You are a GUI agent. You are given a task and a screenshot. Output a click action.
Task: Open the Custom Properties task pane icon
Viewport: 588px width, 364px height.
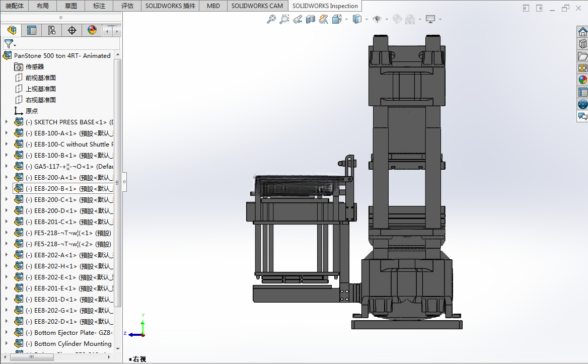(582, 92)
